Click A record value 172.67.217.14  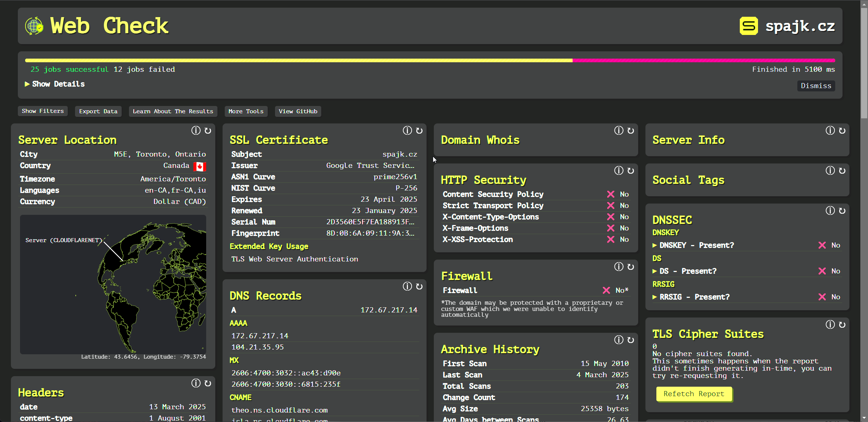point(389,310)
